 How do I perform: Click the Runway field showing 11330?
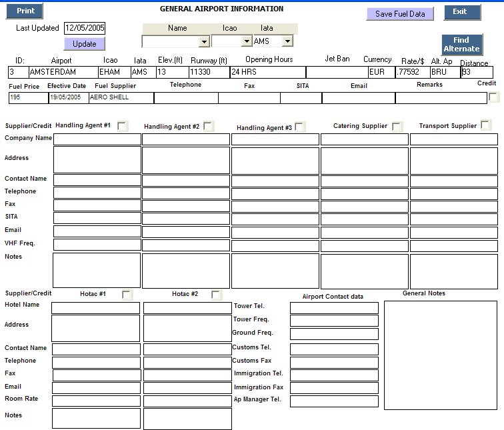(209, 72)
